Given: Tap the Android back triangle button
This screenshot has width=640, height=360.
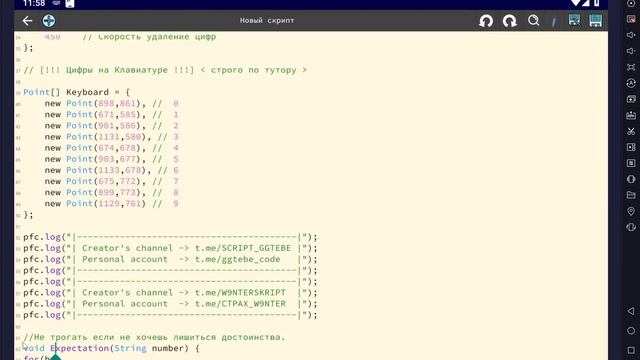Looking at the screenshot, I should [631, 311].
